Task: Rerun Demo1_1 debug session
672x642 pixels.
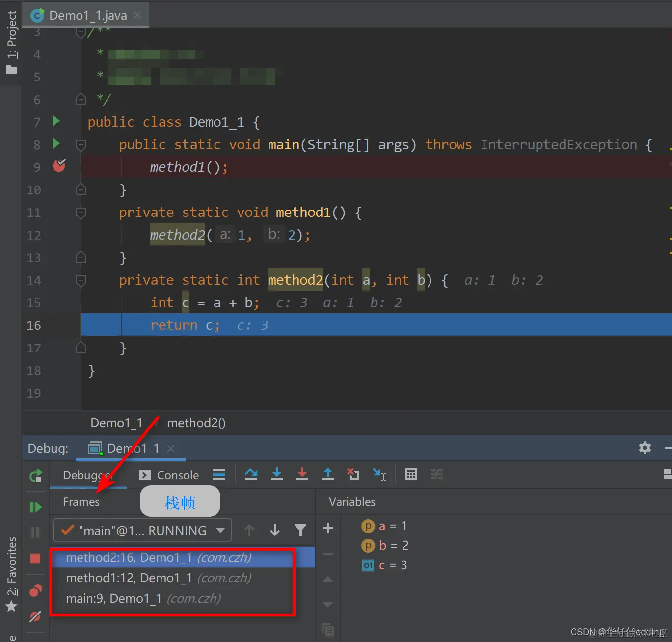Action: (36, 476)
